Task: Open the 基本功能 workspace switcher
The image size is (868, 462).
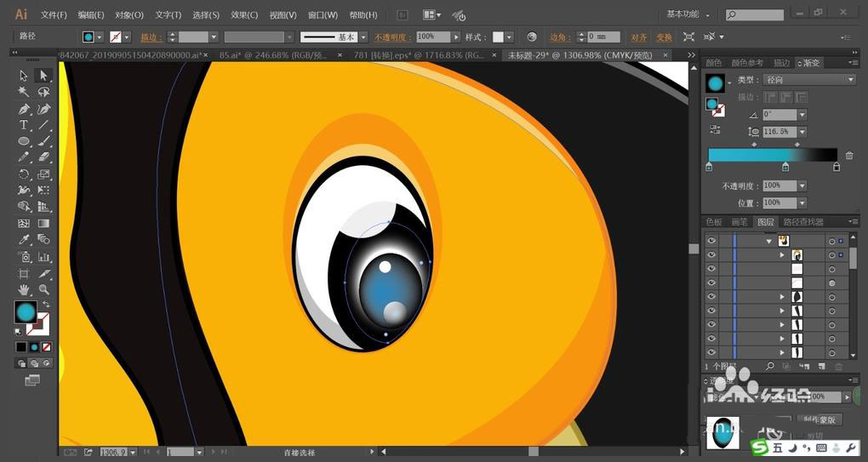Action: (688, 14)
